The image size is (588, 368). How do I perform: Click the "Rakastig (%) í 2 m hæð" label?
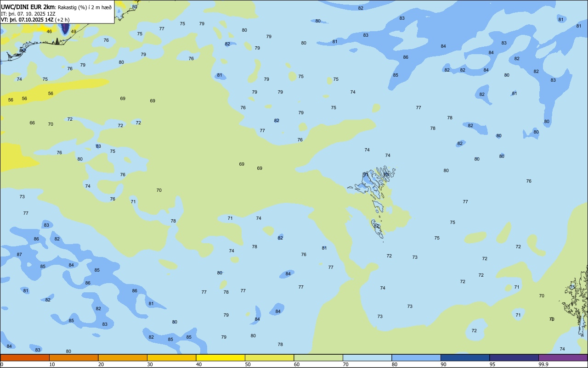[85, 7]
